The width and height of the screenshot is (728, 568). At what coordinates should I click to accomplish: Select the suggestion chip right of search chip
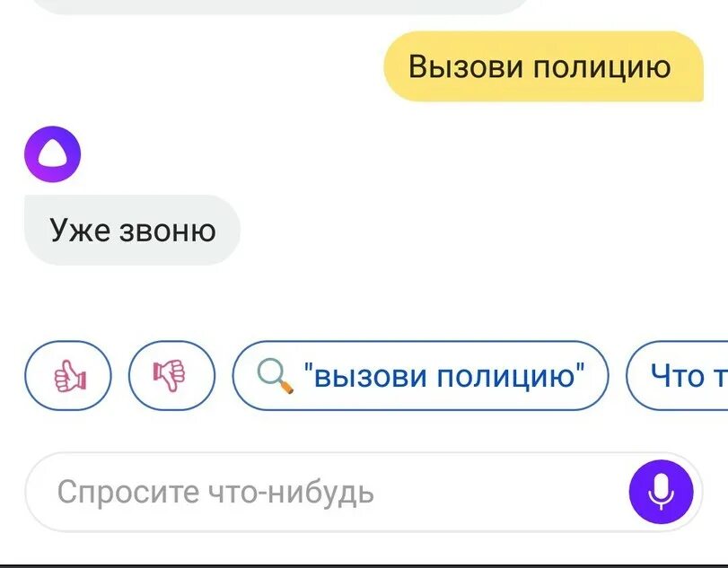click(x=678, y=375)
